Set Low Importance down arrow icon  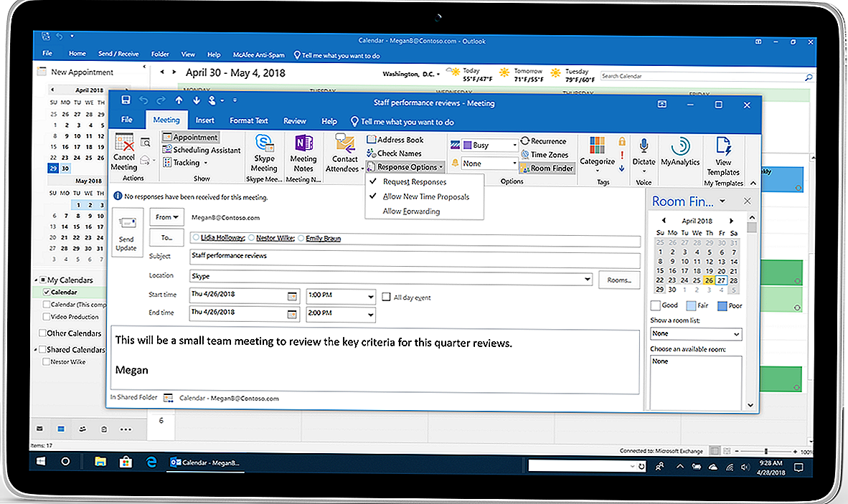[622, 168]
